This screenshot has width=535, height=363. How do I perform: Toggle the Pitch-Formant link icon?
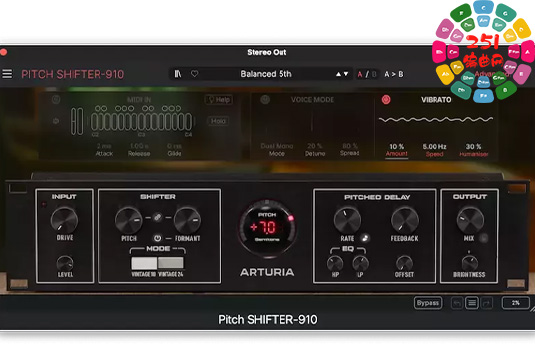158,217
